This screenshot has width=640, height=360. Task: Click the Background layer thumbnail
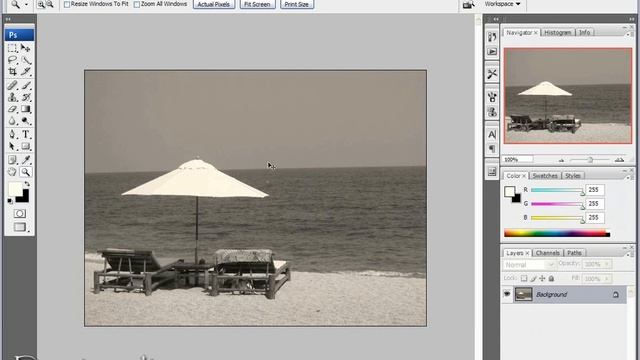(x=524, y=294)
